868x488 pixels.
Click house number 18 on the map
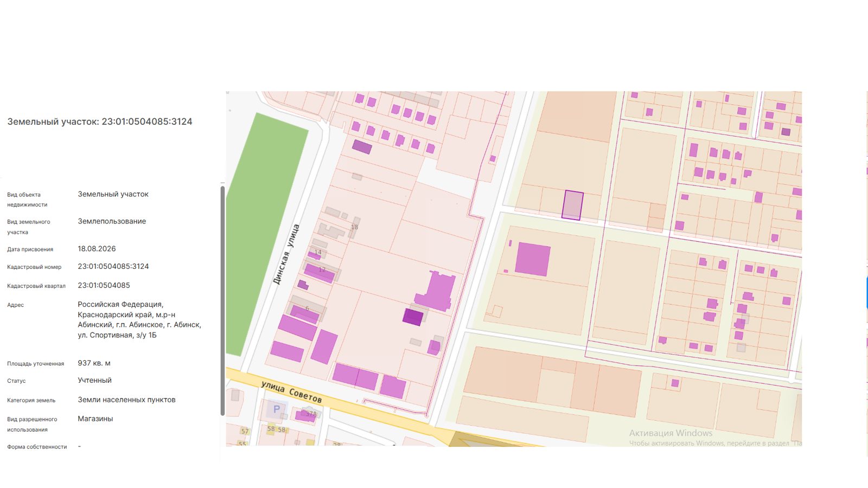354,227
